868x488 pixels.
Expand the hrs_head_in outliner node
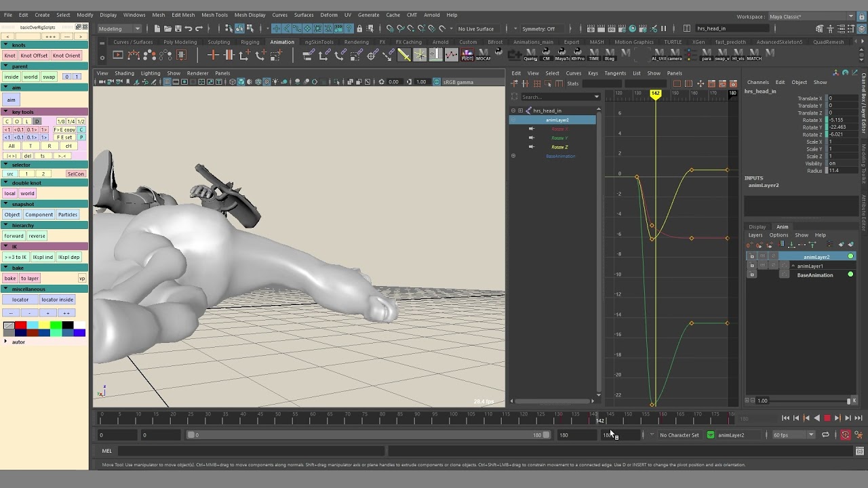[x=520, y=110]
